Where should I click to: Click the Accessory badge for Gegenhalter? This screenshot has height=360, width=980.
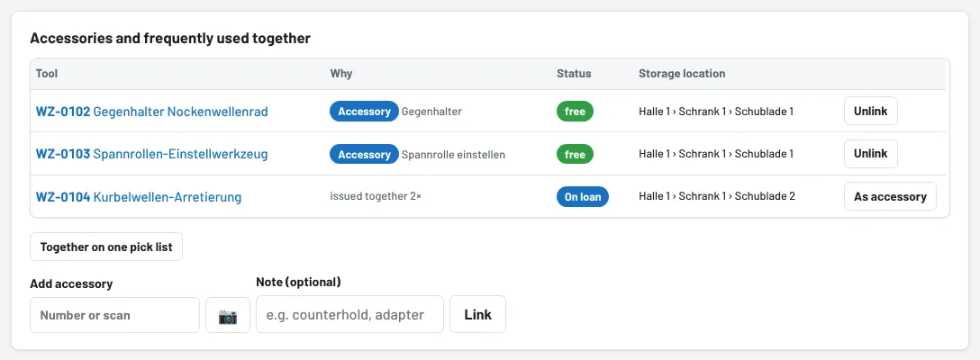pos(365,112)
